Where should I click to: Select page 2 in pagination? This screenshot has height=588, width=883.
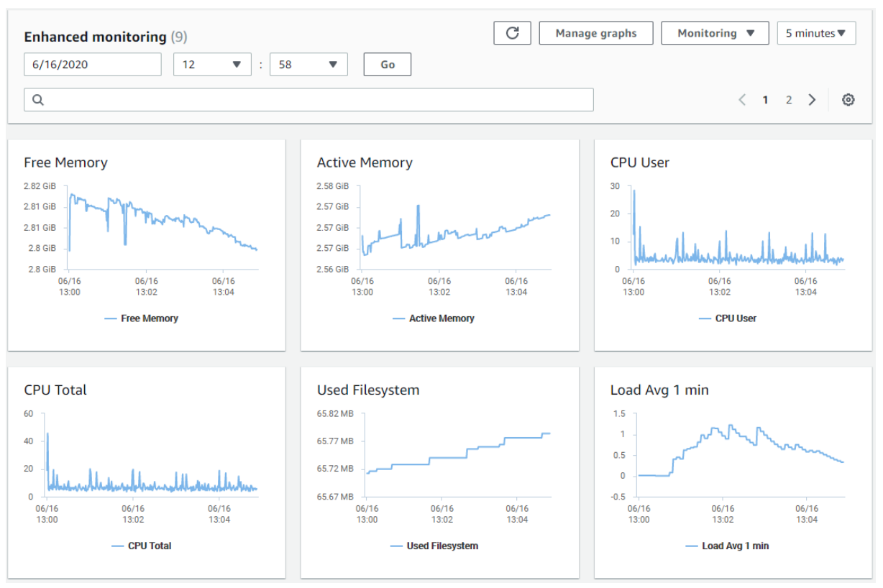click(x=789, y=100)
